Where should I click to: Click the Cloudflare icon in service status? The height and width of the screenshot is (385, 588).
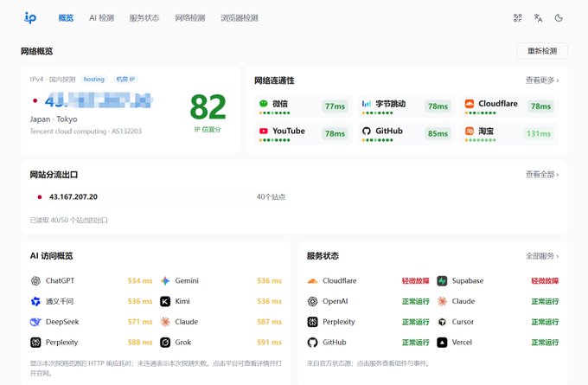[312, 280]
